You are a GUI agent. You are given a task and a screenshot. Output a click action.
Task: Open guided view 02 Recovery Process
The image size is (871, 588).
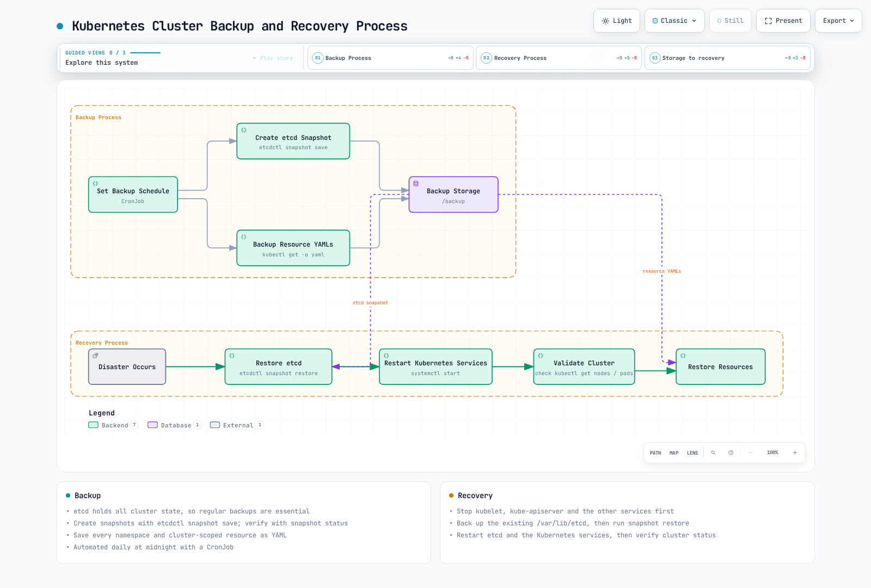[559, 58]
